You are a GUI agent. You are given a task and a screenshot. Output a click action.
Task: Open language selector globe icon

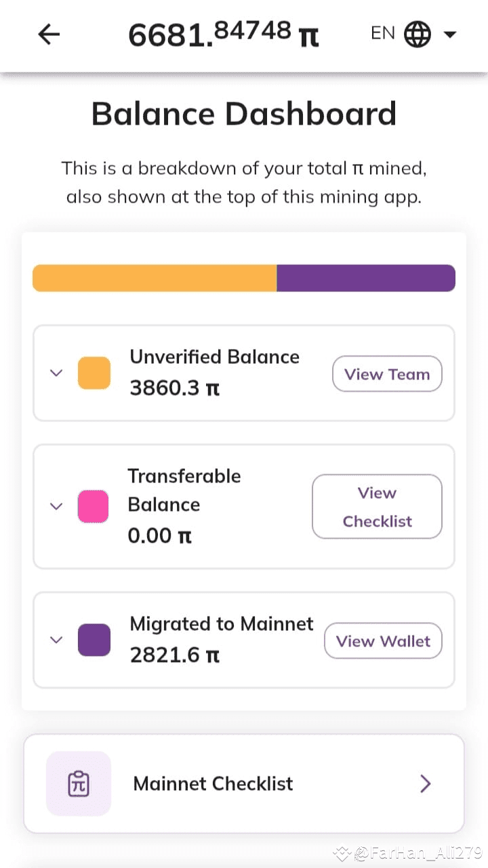point(418,34)
